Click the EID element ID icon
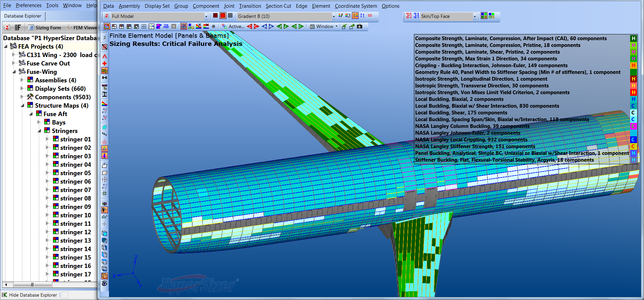 pos(370,16)
